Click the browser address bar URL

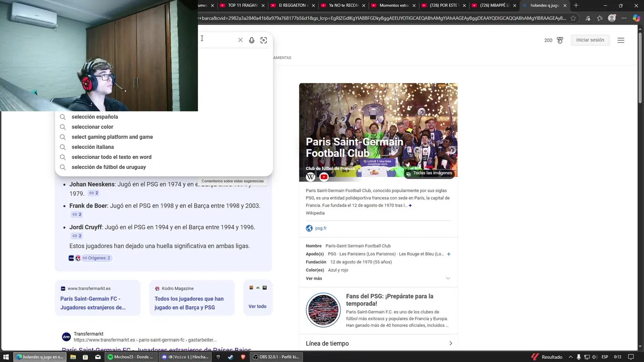coord(382,18)
